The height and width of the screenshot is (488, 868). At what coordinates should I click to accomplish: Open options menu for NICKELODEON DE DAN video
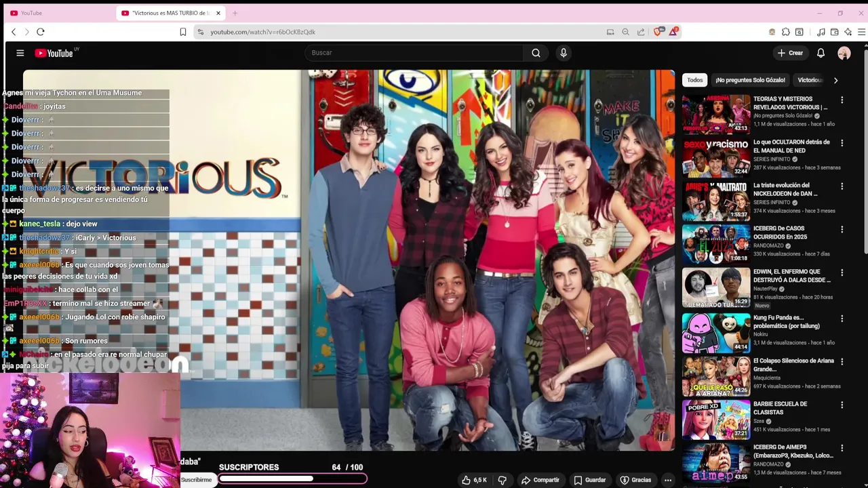click(842, 186)
